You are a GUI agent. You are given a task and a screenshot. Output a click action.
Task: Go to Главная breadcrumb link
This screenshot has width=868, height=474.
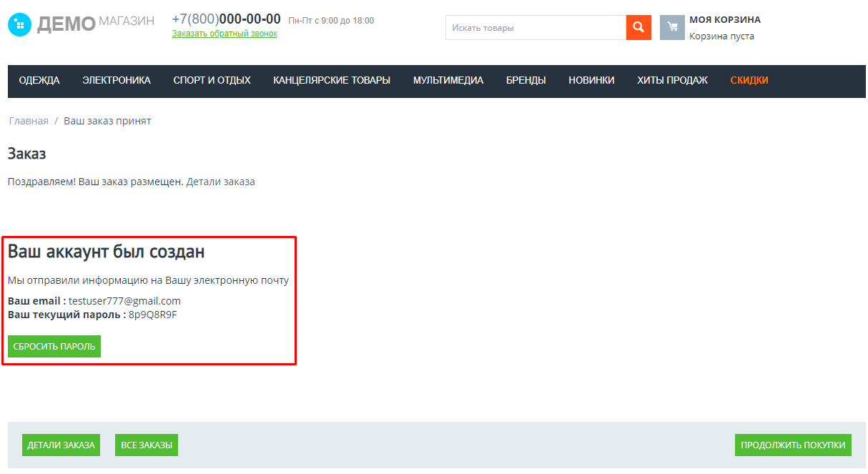pyautogui.click(x=29, y=121)
